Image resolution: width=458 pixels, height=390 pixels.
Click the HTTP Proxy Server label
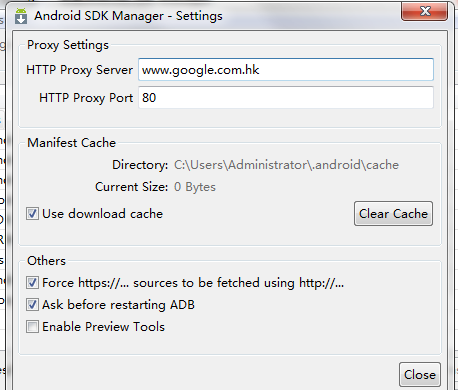[79, 70]
